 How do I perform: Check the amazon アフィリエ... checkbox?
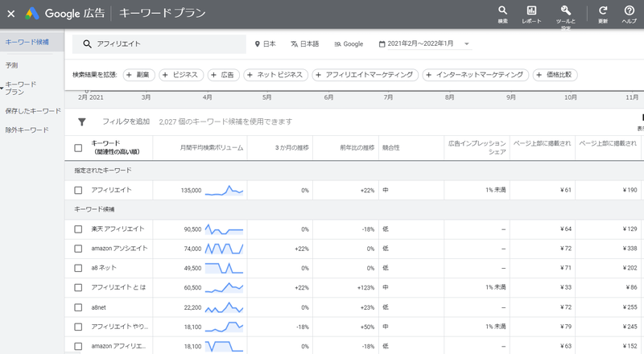pos(78,346)
